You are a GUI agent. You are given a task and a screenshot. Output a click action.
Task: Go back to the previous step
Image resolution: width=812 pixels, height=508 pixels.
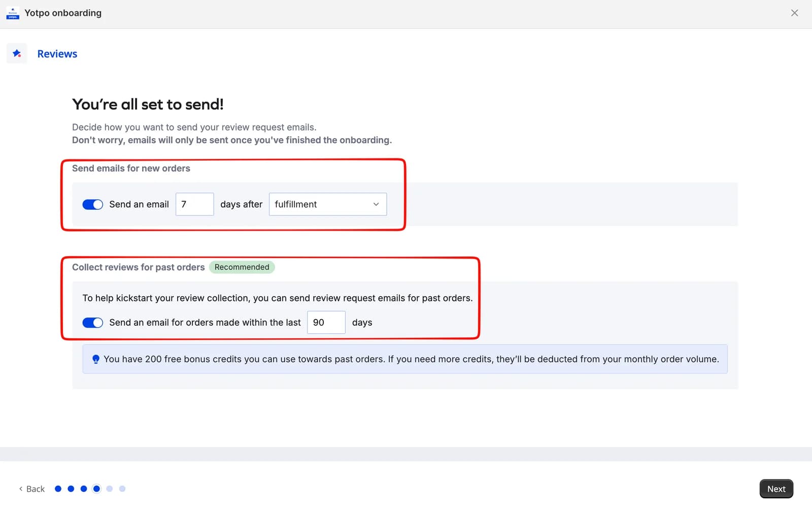(x=31, y=489)
